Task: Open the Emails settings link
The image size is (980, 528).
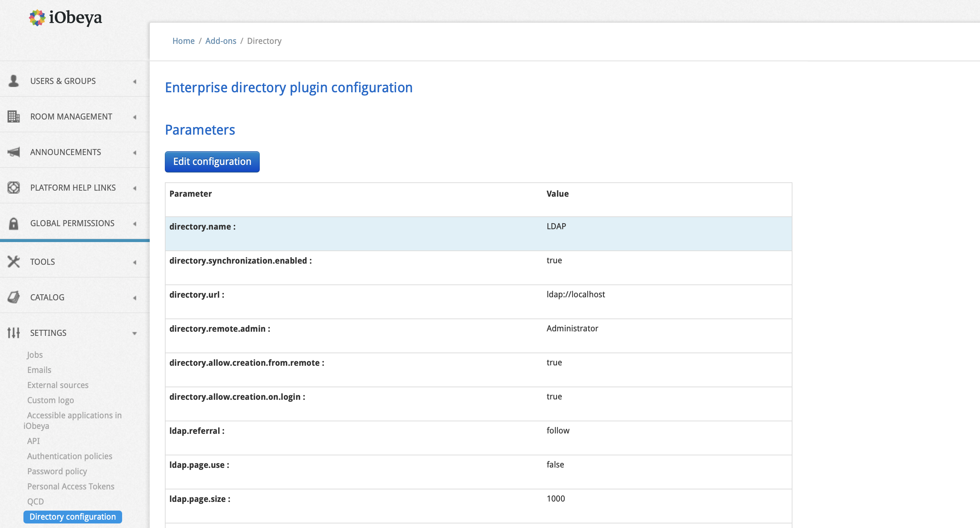Action: [39, 370]
